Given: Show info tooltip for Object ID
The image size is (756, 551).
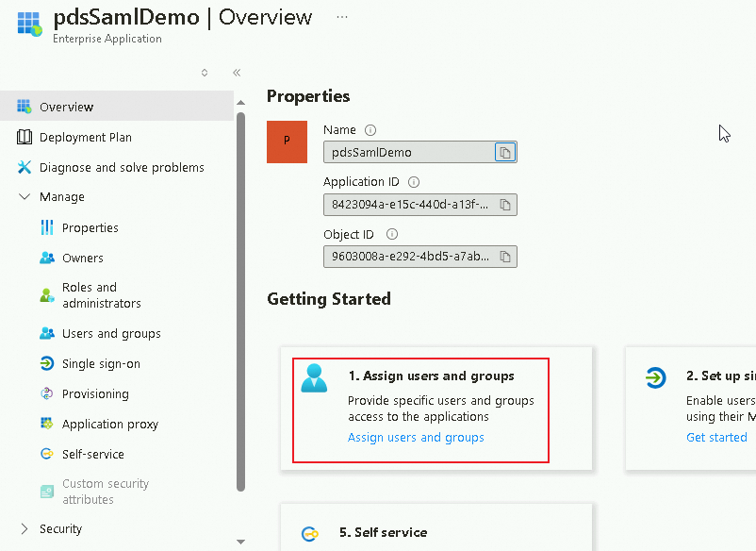Looking at the screenshot, I should pyautogui.click(x=392, y=234).
